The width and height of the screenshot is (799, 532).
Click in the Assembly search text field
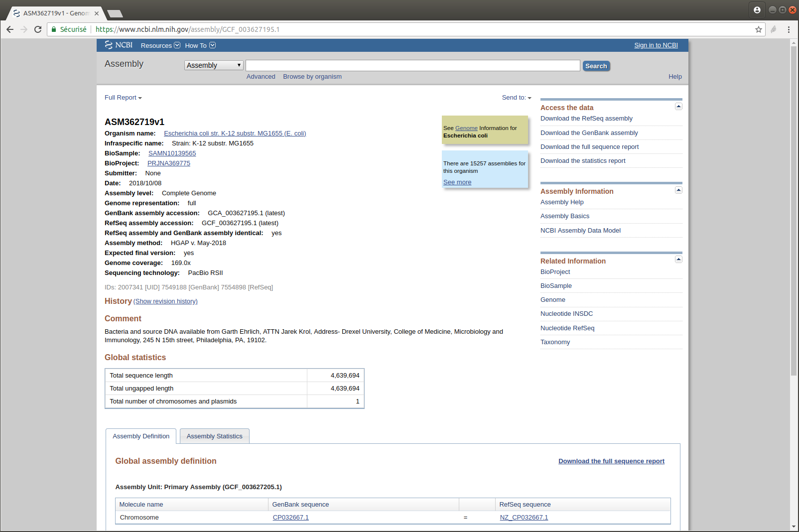412,66
